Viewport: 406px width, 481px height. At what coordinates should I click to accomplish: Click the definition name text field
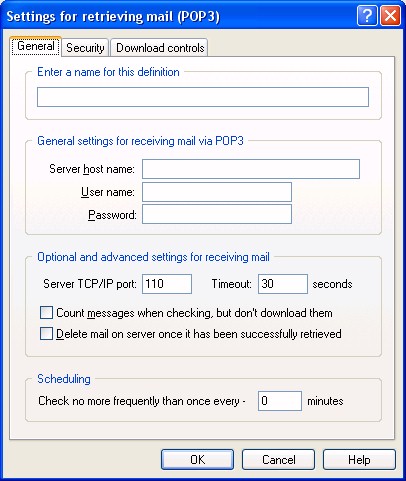(x=203, y=97)
